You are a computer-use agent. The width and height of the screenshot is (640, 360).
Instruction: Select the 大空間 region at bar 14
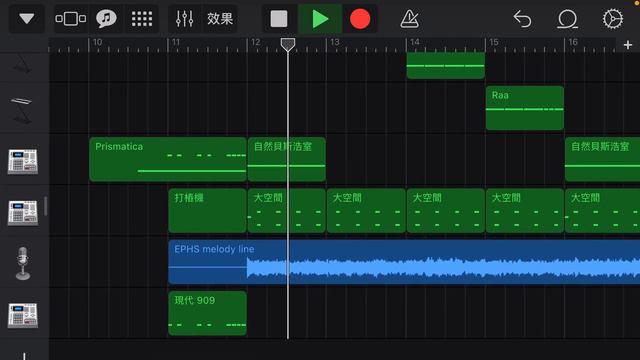click(x=446, y=211)
